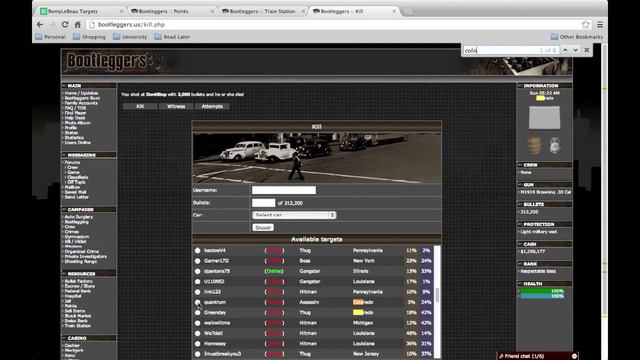Select the New Jersey Thug target radio
Viewport: 640px width, 360px height.
pyautogui.click(x=198, y=354)
